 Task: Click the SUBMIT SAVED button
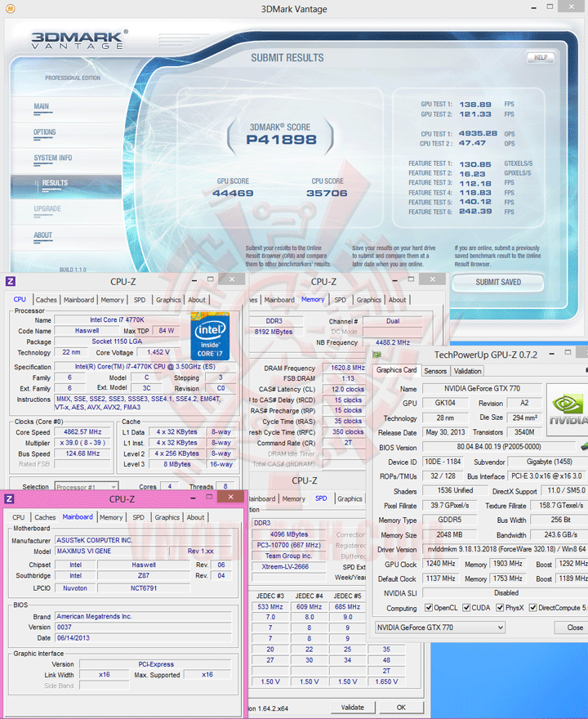pos(498,283)
